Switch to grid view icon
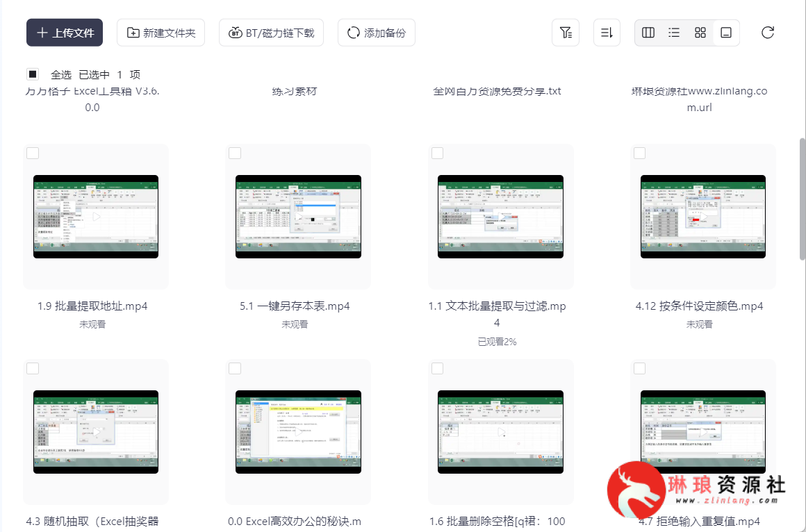Viewport: 806px width, 532px height. pyautogui.click(x=700, y=33)
